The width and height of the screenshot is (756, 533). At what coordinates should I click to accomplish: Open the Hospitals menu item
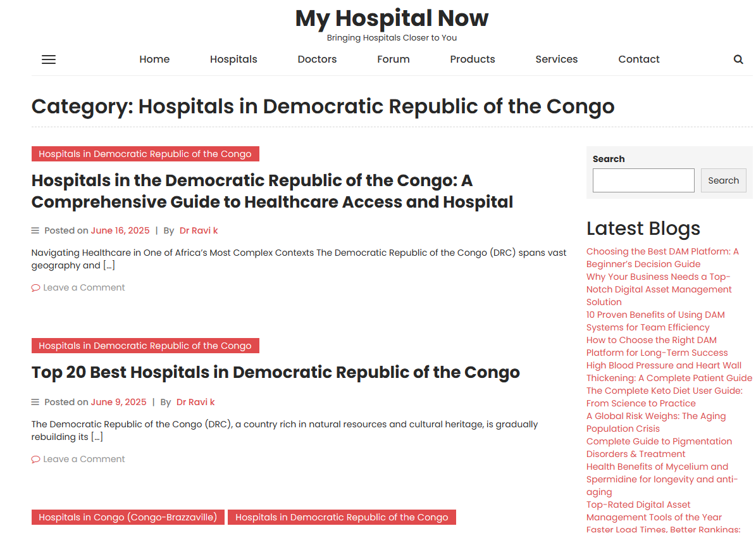(233, 59)
